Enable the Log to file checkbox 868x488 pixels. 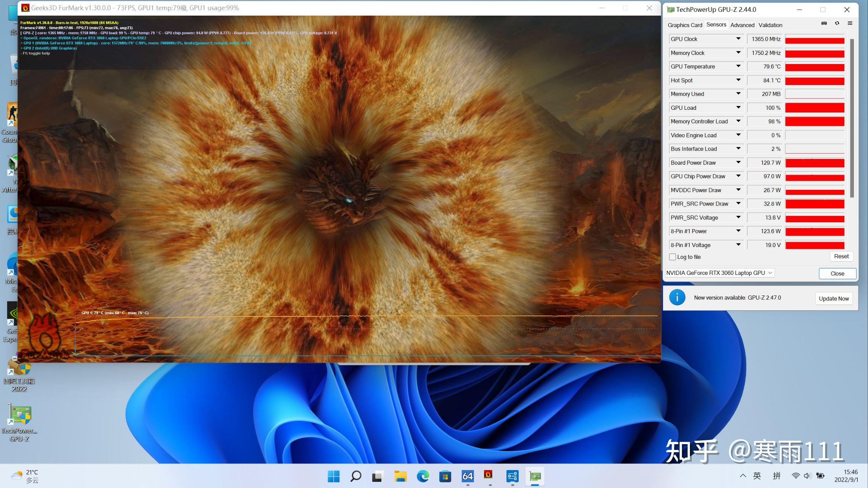point(673,257)
